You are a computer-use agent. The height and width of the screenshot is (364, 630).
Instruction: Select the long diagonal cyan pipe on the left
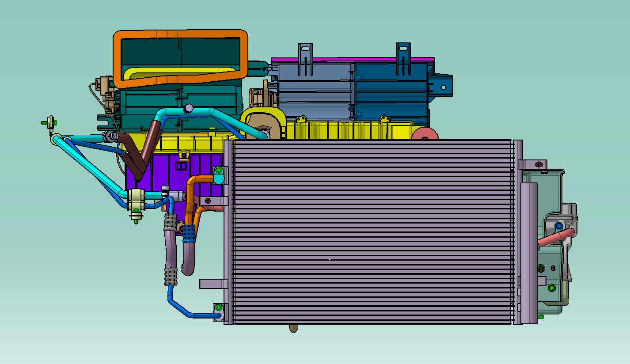87,165
